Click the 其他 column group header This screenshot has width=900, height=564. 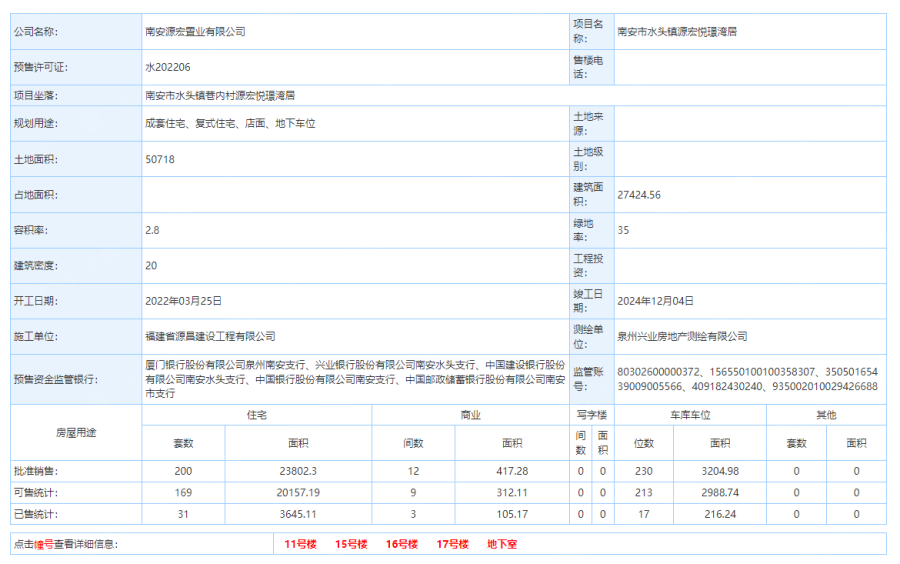tap(826, 415)
